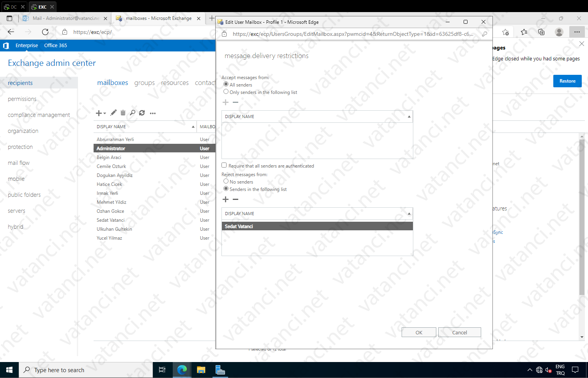This screenshot has width=588, height=378.
Task: Click the add (+) icon under Reject messages list
Action: tap(225, 199)
